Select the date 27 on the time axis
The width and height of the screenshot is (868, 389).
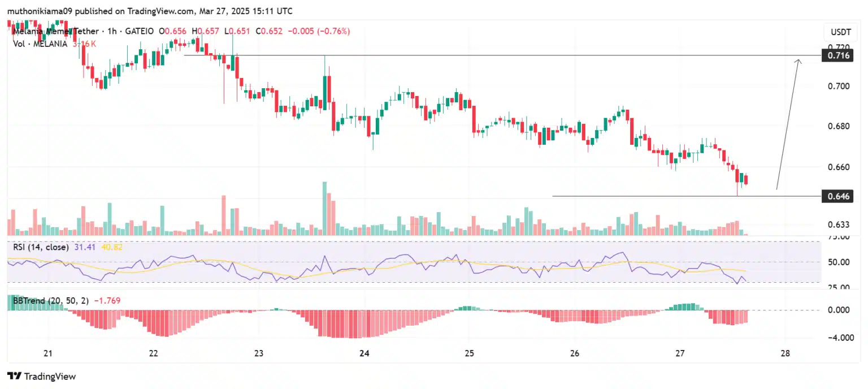(680, 353)
